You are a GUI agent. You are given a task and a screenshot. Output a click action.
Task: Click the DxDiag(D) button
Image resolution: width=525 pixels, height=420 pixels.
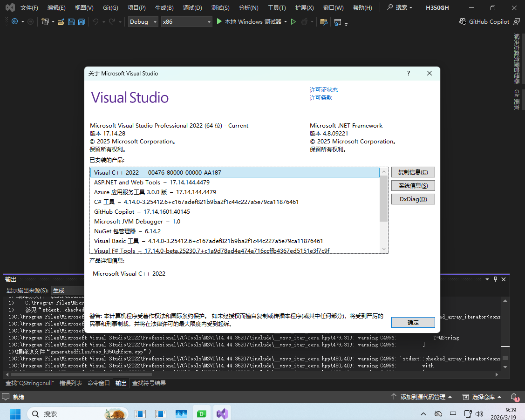[413, 199]
